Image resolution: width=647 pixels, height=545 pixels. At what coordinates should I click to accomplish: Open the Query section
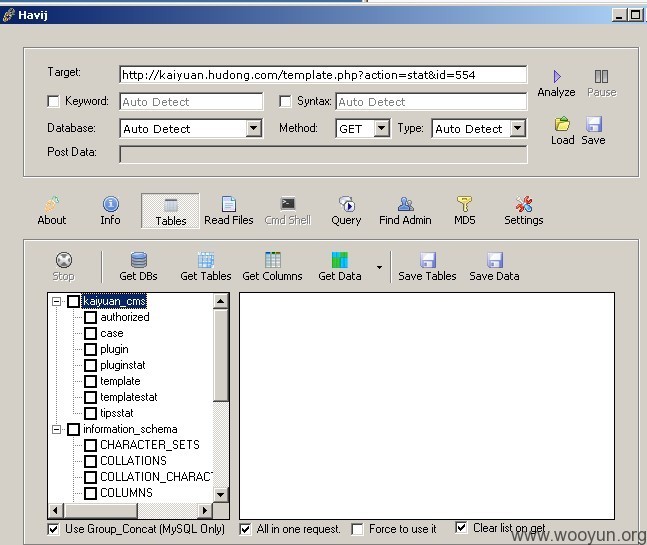[x=346, y=211]
